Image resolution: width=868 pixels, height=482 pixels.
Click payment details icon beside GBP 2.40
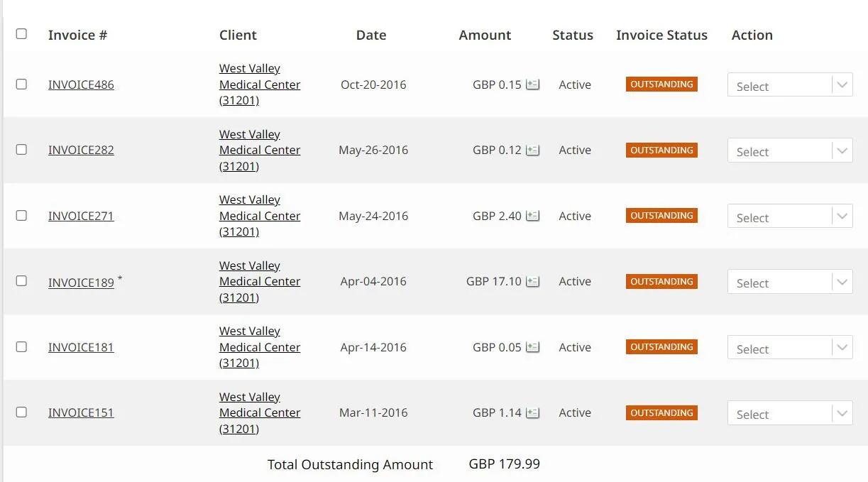(x=532, y=216)
